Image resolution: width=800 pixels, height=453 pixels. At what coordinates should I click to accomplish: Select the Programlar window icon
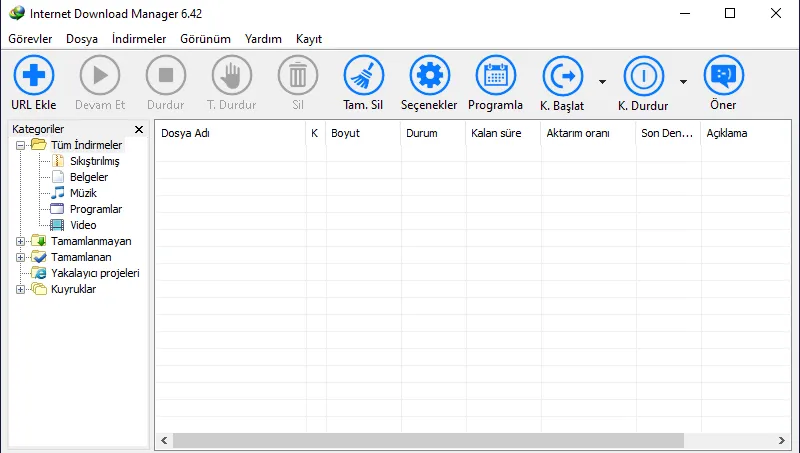tap(57, 209)
